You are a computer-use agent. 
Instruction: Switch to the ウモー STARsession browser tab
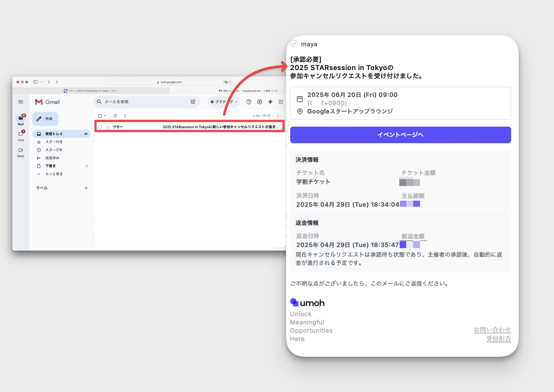pos(91,91)
